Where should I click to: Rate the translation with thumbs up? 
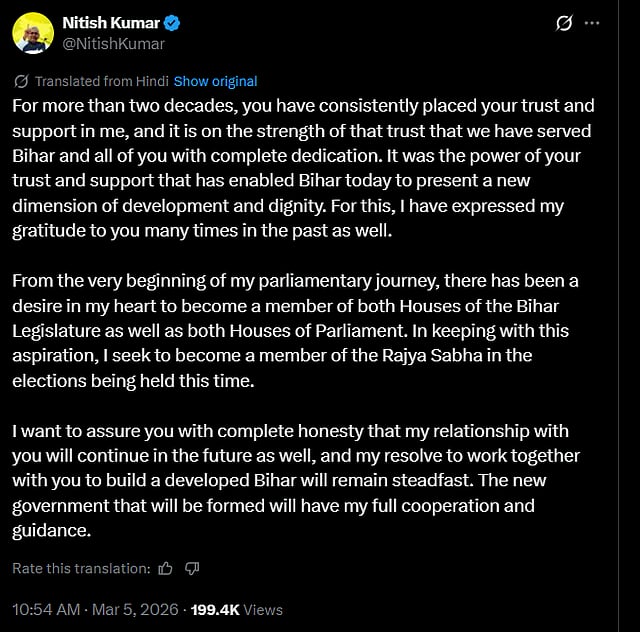(x=166, y=568)
